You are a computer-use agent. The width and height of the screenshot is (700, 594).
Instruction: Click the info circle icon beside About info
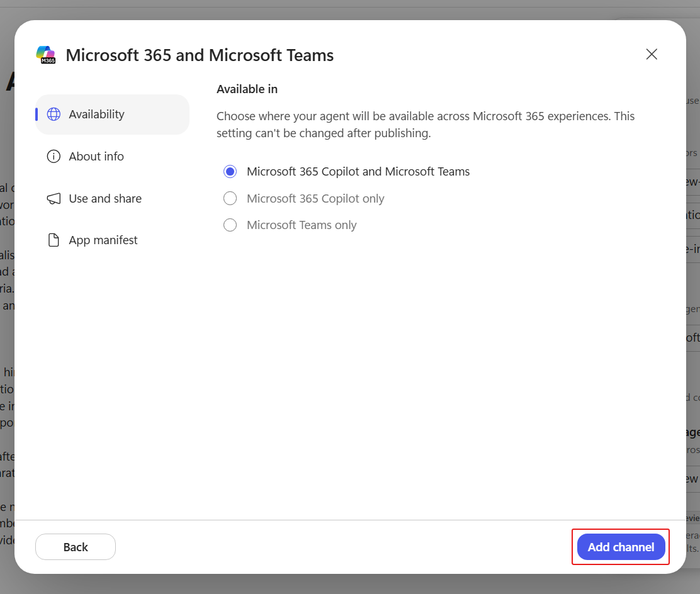pyautogui.click(x=54, y=156)
